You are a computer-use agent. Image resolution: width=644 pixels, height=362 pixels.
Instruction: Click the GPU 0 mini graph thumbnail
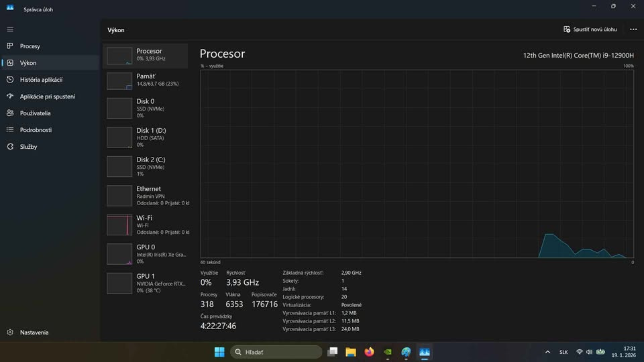pos(119,254)
